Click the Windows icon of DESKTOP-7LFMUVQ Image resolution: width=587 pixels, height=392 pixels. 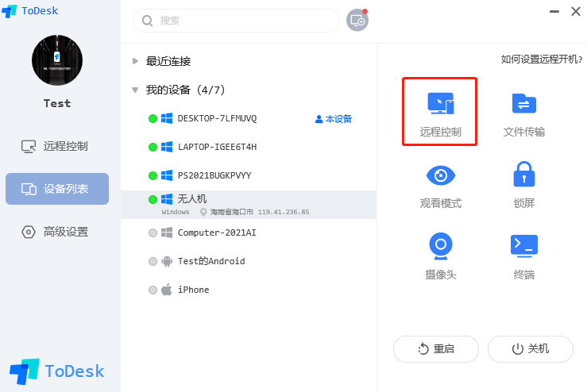point(167,118)
